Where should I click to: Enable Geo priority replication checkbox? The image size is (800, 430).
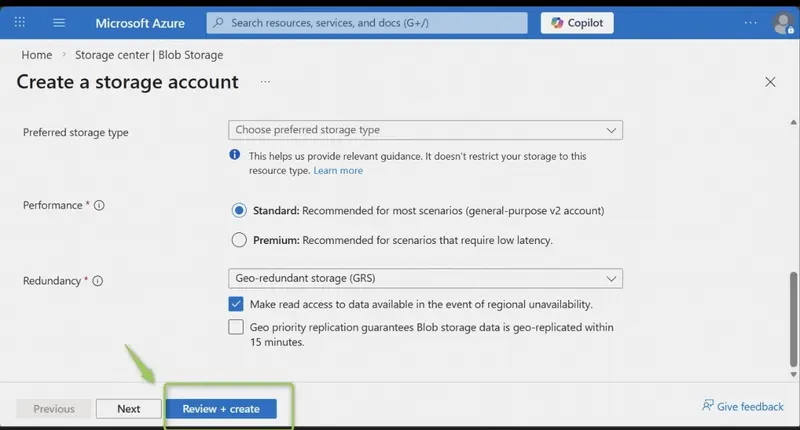236,327
